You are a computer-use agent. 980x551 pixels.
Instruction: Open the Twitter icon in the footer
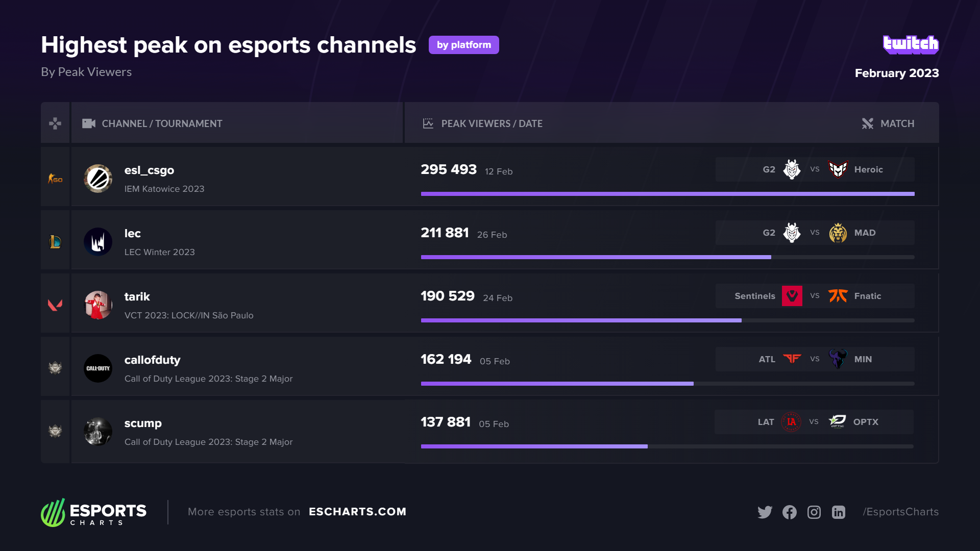point(765,512)
